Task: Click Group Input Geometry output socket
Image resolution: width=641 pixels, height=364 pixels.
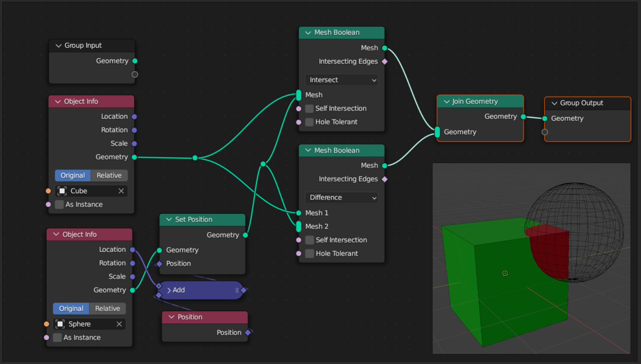Action: [135, 61]
